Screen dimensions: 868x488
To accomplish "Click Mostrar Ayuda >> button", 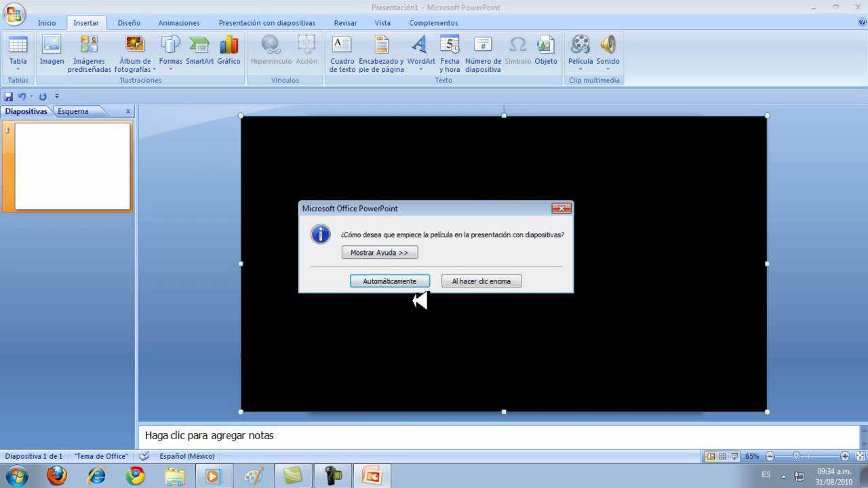I will tap(380, 252).
